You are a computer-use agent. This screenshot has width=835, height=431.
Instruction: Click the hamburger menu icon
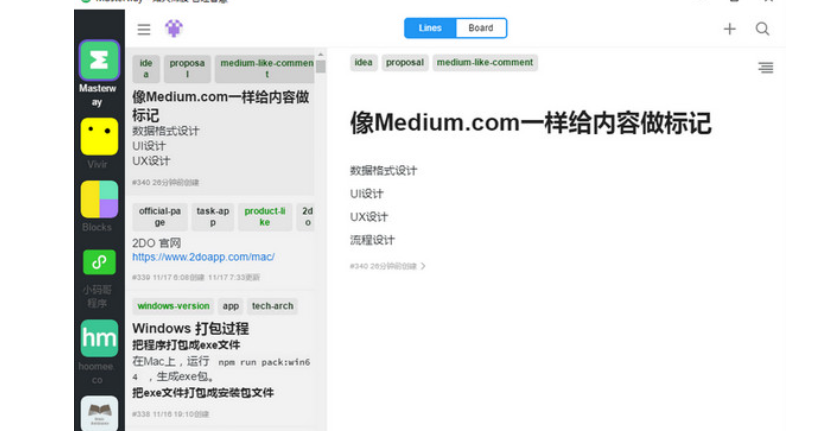pyautogui.click(x=144, y=29)
